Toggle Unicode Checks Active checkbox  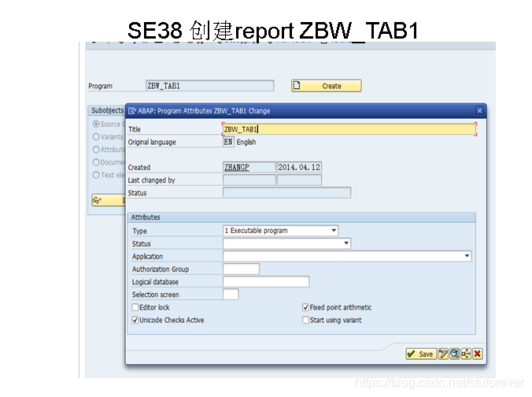tap(135, 320)
